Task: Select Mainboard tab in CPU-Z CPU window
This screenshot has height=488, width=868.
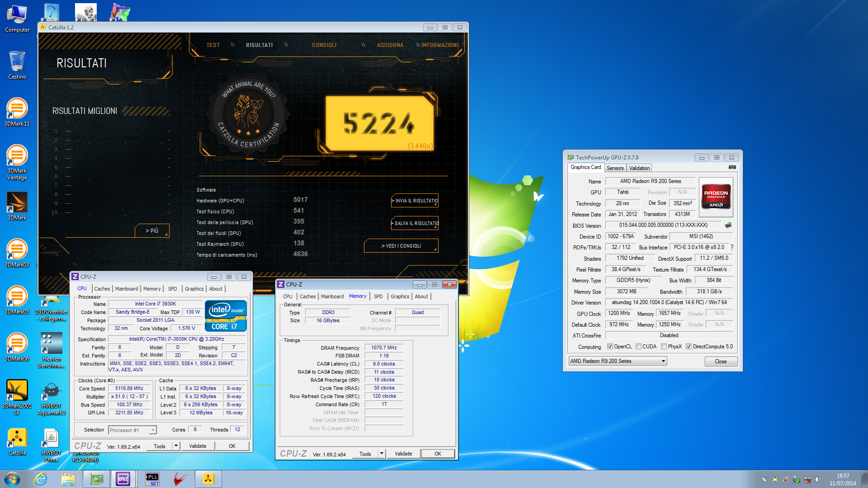Action: [x=127, y=289]
